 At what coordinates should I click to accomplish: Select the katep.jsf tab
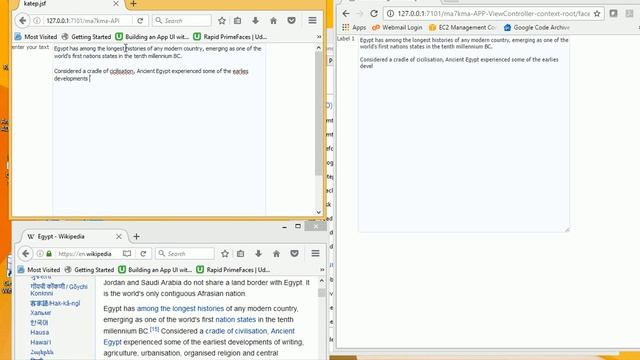(x=67, y=4)
